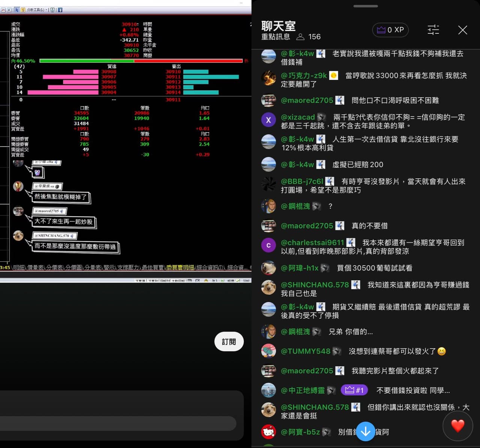Open the 分價圖 tab

[74, 267]
